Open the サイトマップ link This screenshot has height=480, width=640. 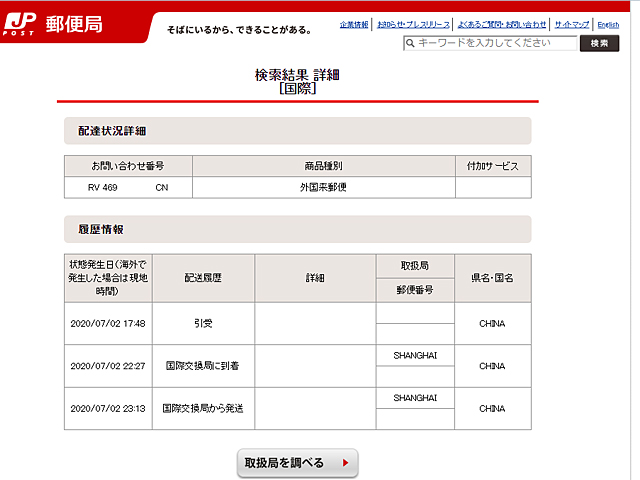tap(572, 24)
